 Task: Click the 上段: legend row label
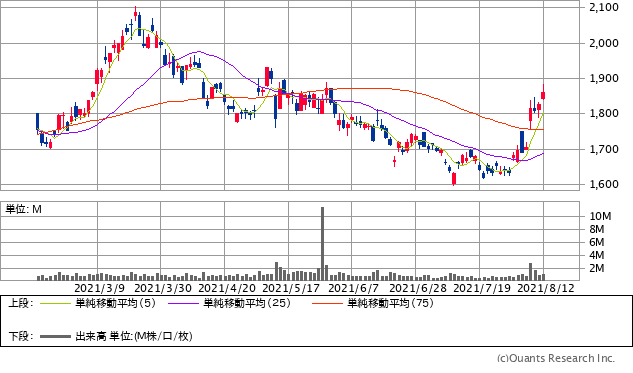pyautogui.click(x=20, y=303)
